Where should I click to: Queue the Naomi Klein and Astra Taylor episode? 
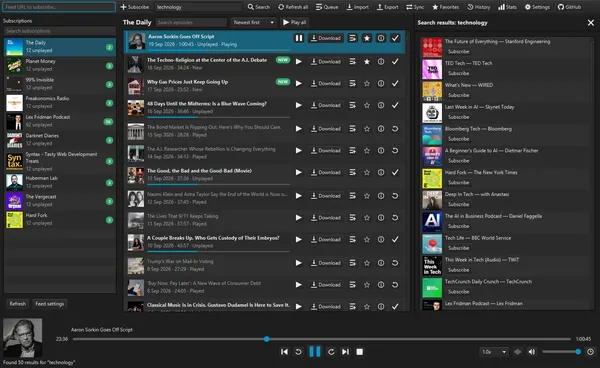pyautogui.click(x=352, y=196)
